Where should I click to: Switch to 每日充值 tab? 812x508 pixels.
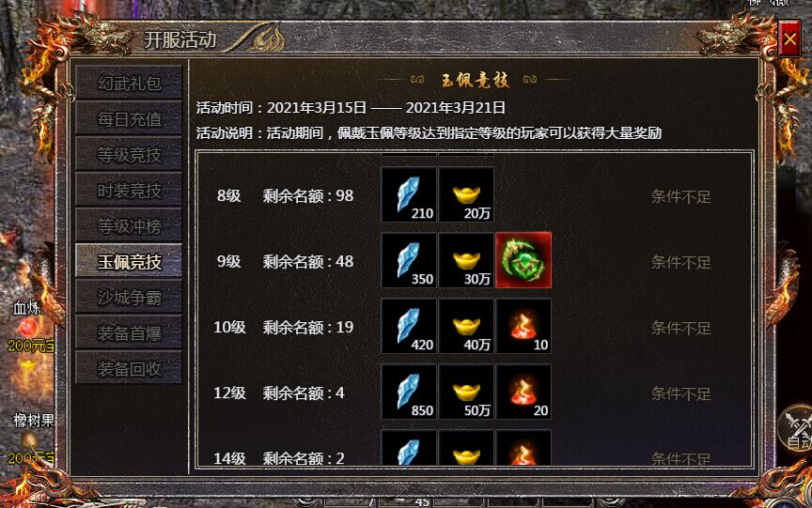pos(129,119)
